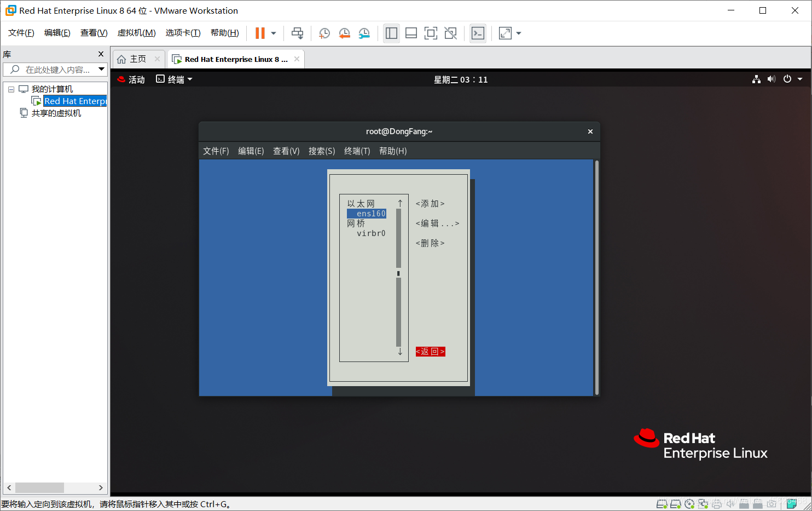Viewport: 812px width, 511px height.
Task: Click the down arrow of connection list
Action: tap(400, 352)
